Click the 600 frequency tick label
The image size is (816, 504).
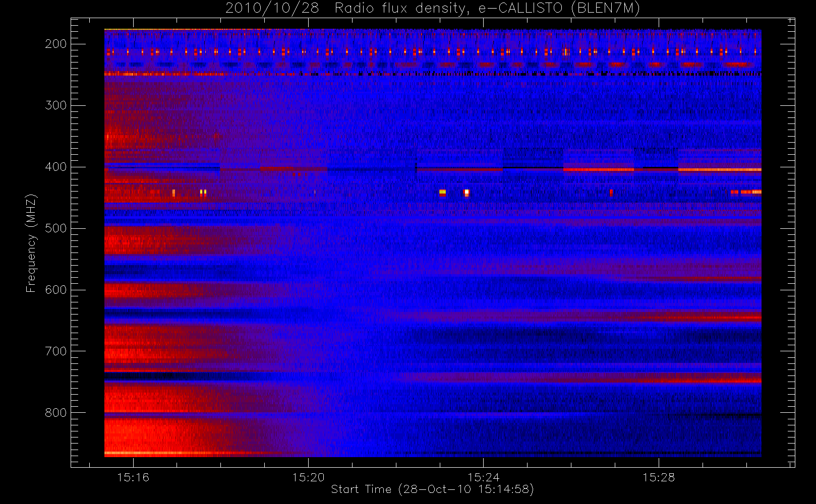pyautogui.click(x=55, y=290)
